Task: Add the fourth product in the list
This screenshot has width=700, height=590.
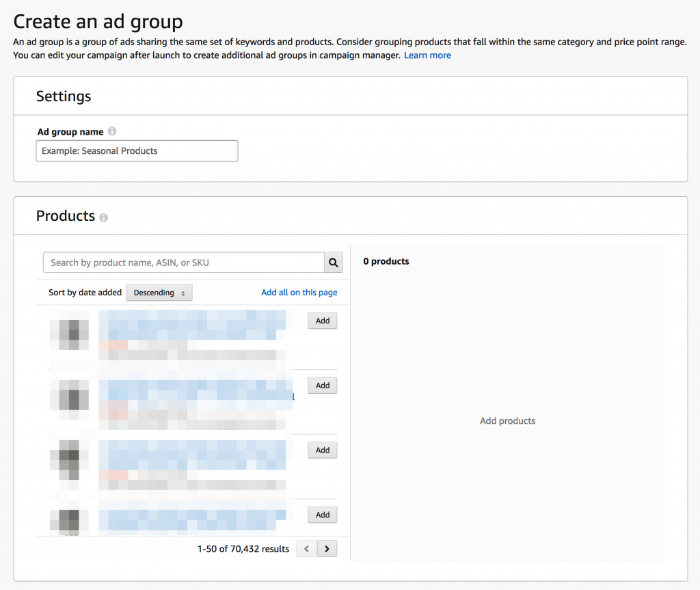Action: pos(322,515)
